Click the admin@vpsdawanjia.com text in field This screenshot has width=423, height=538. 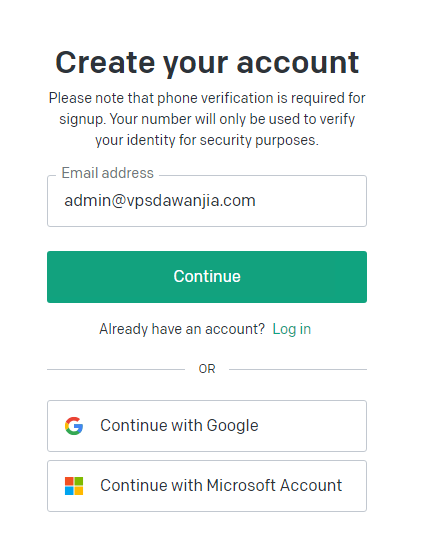tap(160, 201)
